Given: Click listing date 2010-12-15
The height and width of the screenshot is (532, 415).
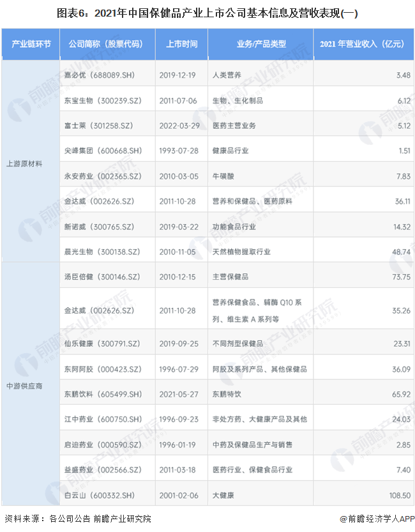Looking at the screenshot, I should coord(177,277).
